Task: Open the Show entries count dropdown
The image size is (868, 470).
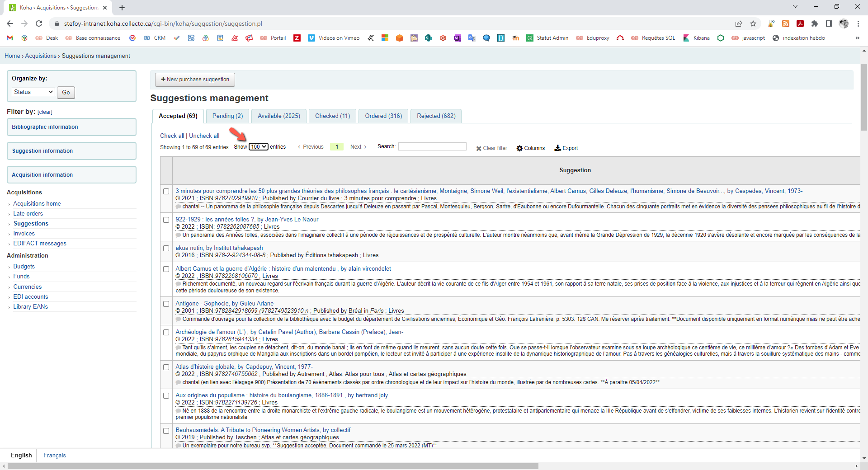Action: tap(259, 147)
